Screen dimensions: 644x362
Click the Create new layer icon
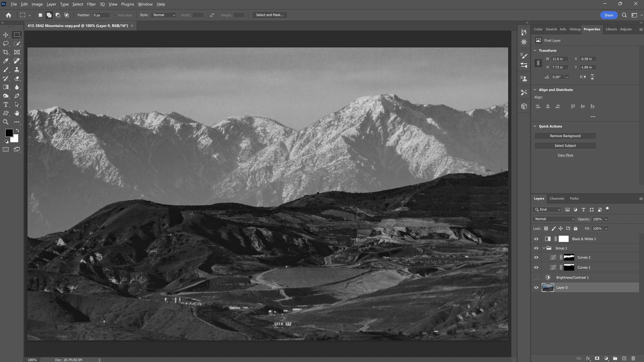coord(624,358)
